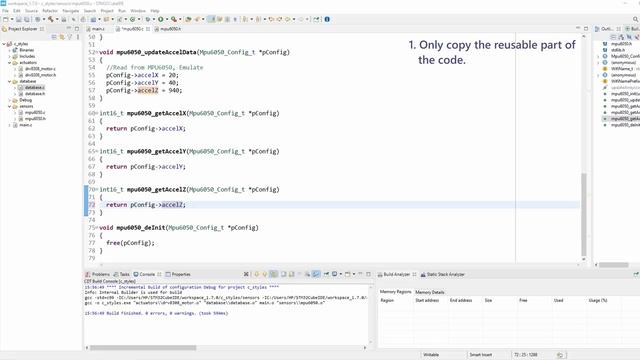Screen dimensions: 640x360
Task: Expand the Debug folder
Action: (x=10, y=100)
